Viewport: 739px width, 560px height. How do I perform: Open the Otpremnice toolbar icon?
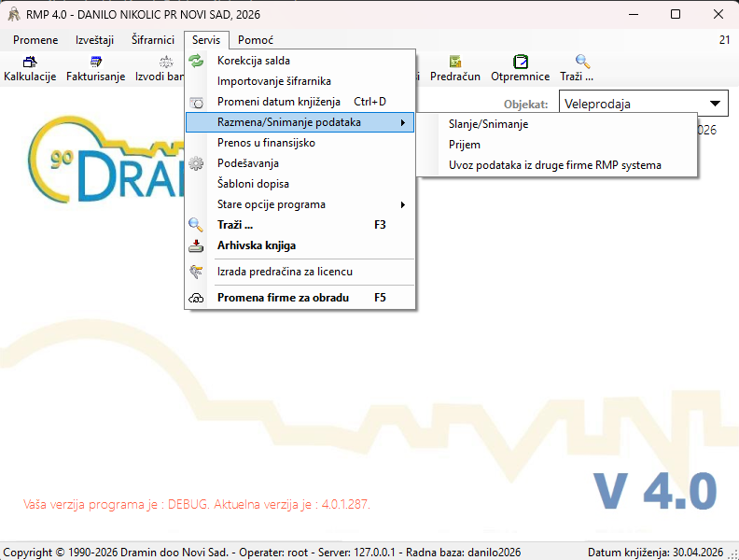click(x=521, y=62)
